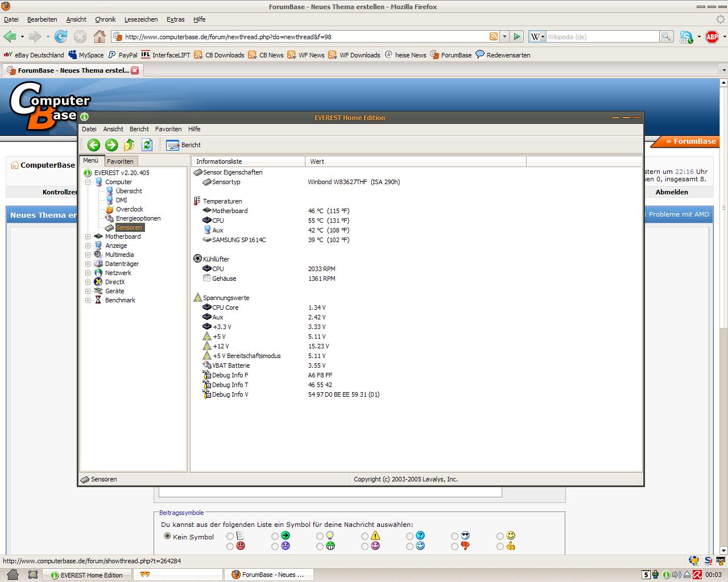Open EVEREST Datei menu
The image size is (728, 582).
click(89, 129)
